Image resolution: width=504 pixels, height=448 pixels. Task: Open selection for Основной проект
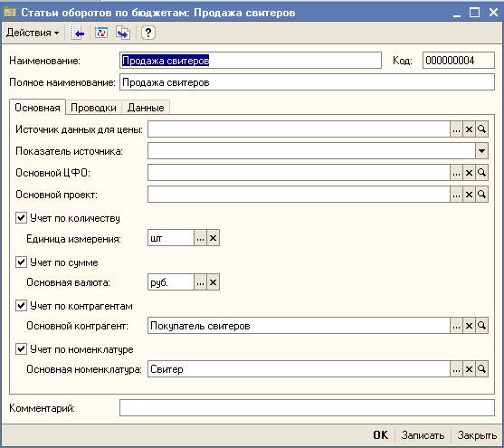[456, 195]
